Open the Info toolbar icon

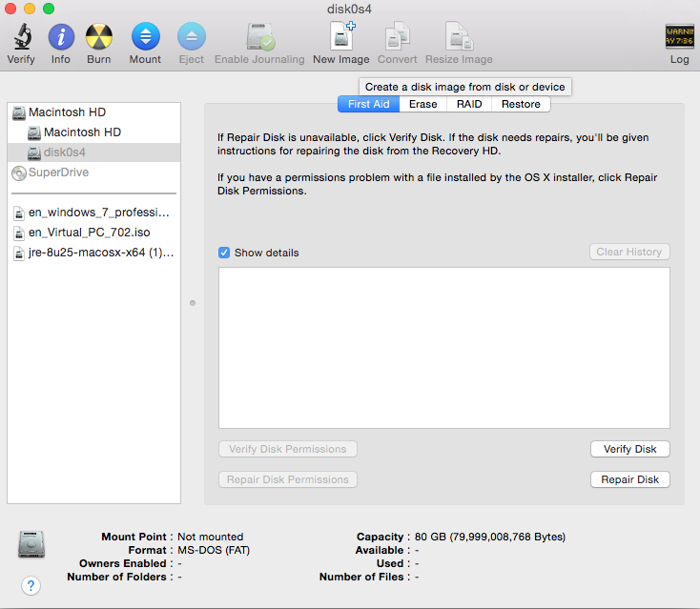coord(61,36)
